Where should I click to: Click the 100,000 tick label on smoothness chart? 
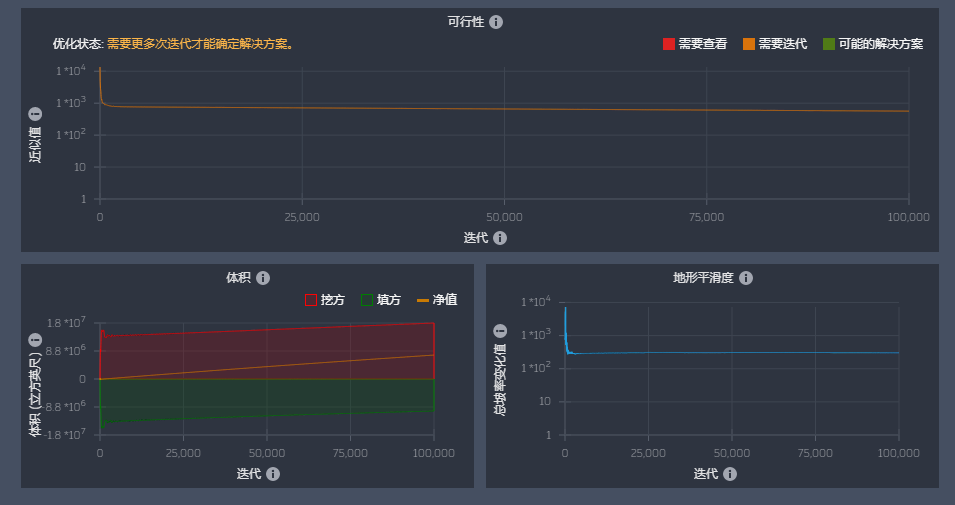click(x=898, y=453)
